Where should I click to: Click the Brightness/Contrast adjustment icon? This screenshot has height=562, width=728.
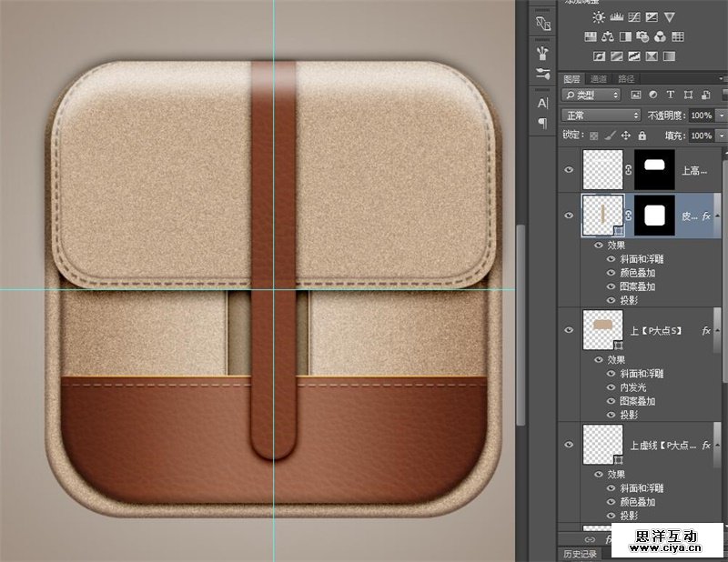pyautogui.click(x=599, y=17)
